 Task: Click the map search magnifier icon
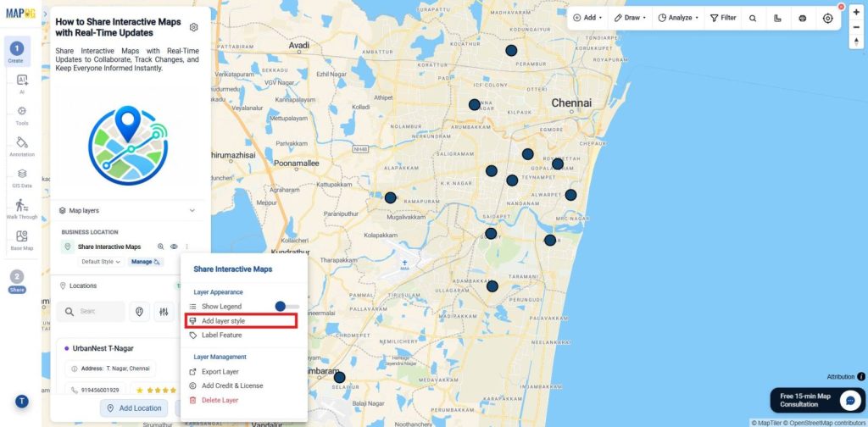point(753,18)
